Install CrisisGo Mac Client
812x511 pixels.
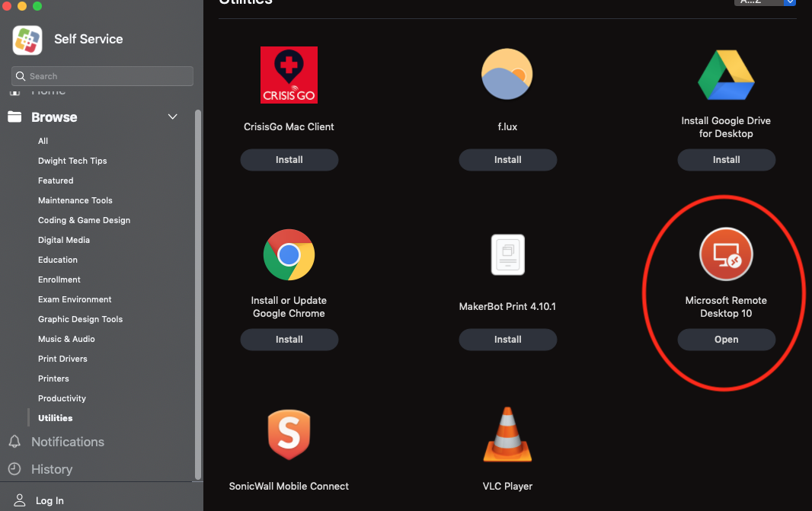(x=289, y=160)
